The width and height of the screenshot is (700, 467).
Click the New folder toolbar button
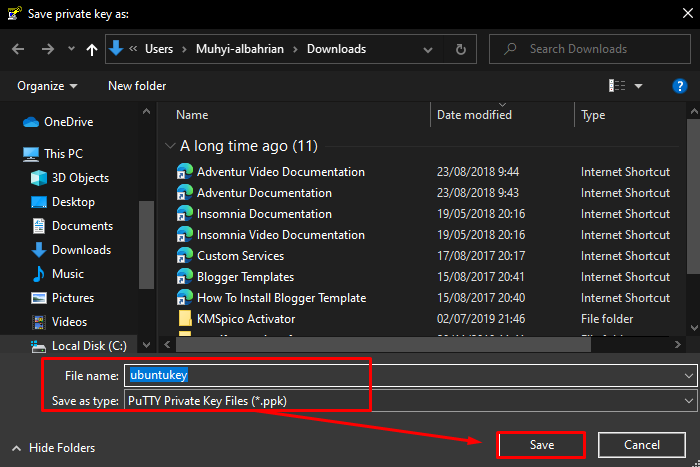tap(137, 86)
